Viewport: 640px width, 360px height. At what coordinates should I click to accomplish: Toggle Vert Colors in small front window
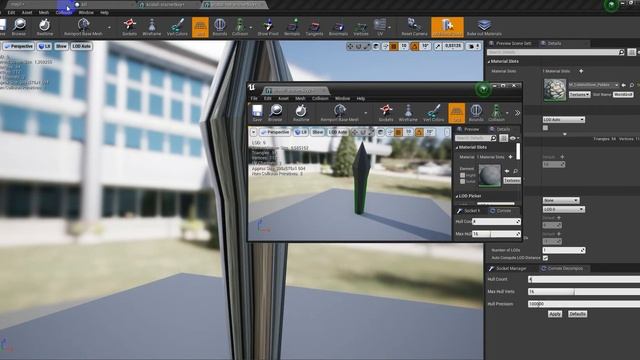433,113
